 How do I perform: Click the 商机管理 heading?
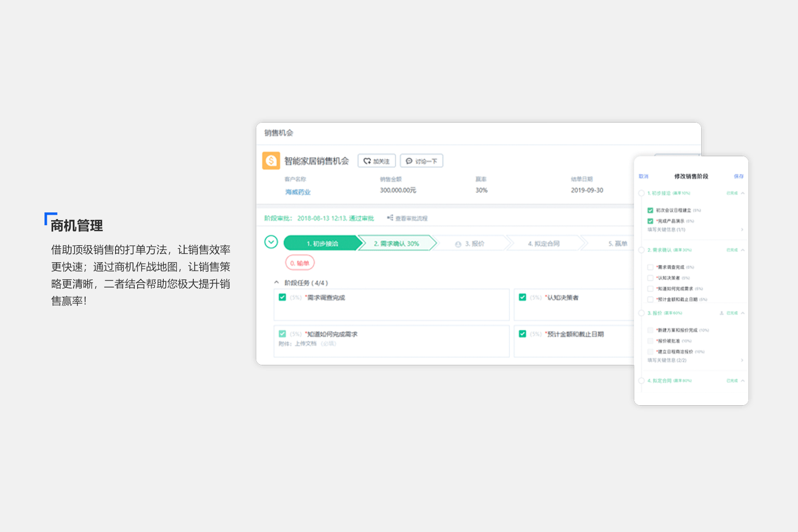click(x=77, y=226)
